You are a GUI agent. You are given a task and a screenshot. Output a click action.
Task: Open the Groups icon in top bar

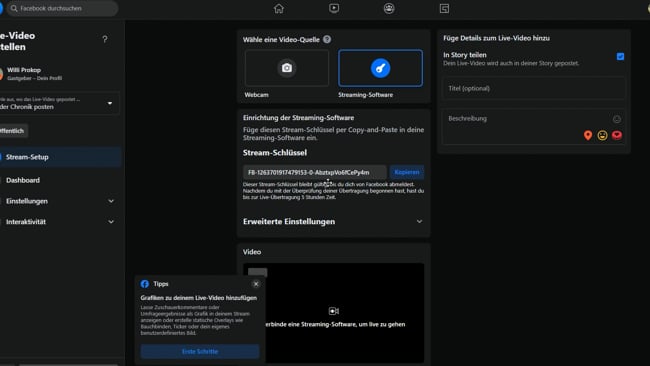point(389,8)
